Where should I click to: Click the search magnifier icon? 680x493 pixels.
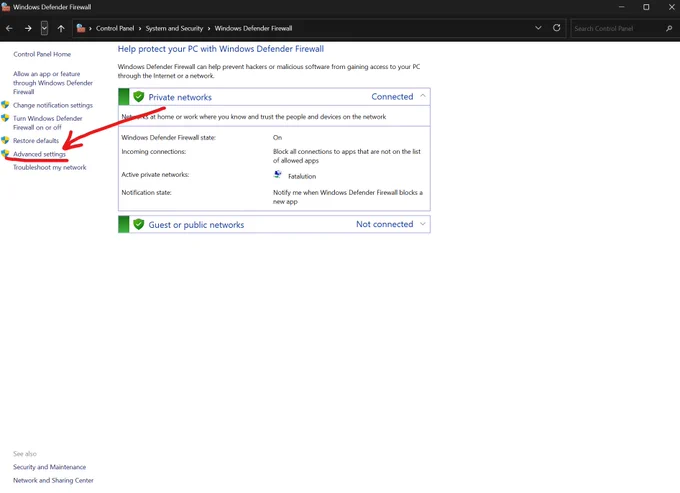(669, 28)
